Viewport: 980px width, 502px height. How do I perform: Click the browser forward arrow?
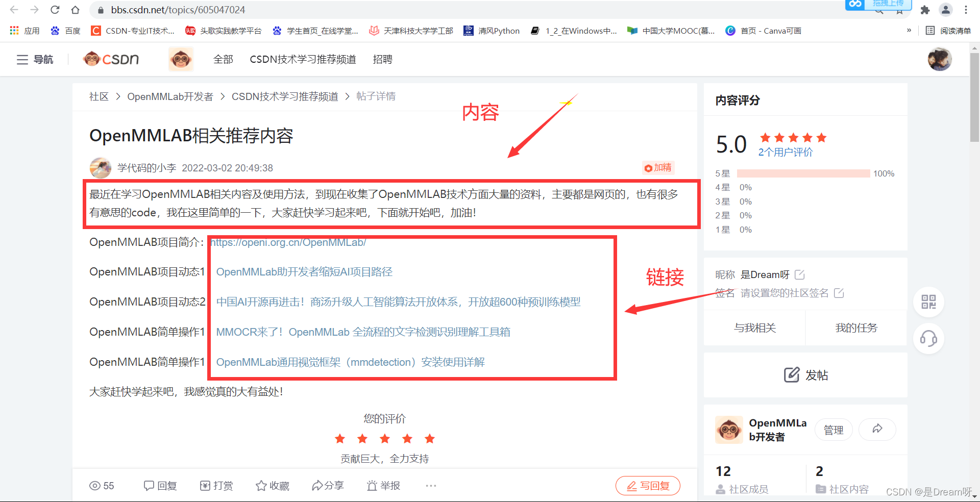[x=34, y=10]
